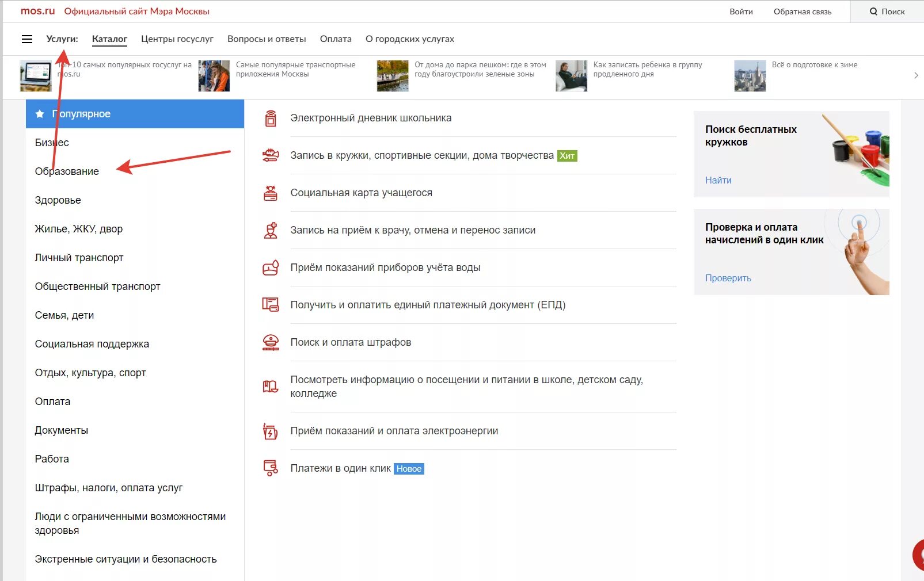Click the Социальная карта учащегося icon
This screenshot has height=581, width=924.
pos(271,193)
